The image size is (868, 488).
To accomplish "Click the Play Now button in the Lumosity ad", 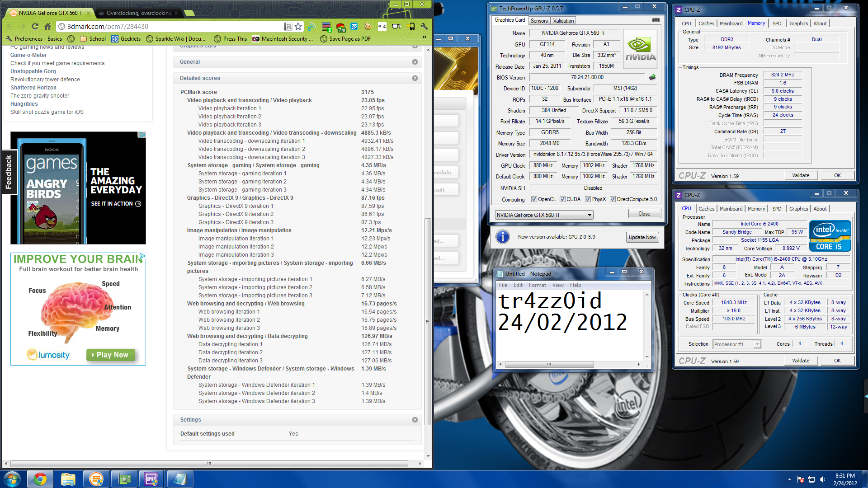I will click(x=111, y=355).
